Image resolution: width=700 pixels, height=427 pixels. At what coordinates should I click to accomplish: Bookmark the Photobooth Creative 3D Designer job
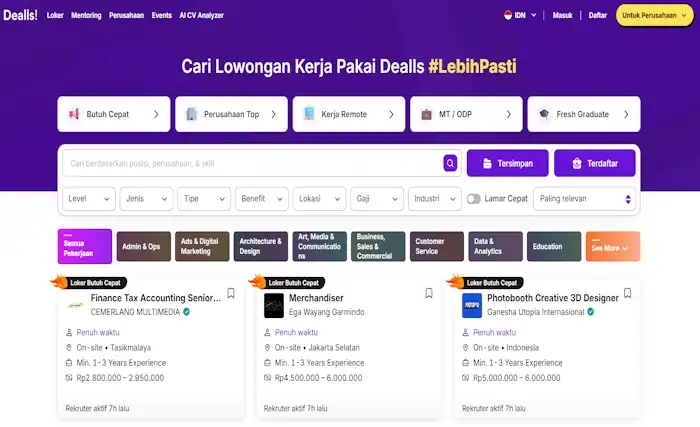tap(627, 293)
